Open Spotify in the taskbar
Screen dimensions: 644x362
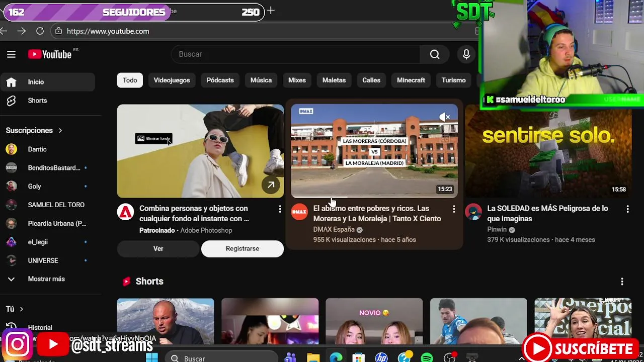coord(427,358)
